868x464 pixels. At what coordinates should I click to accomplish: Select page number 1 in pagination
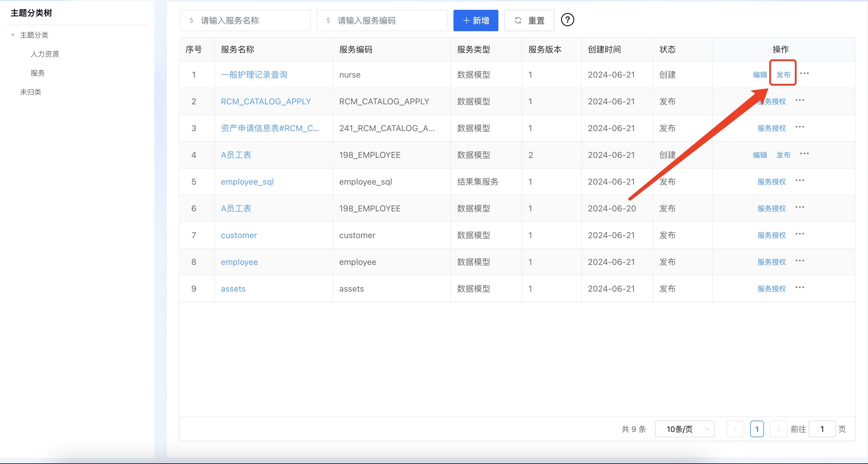coord(757,429)
